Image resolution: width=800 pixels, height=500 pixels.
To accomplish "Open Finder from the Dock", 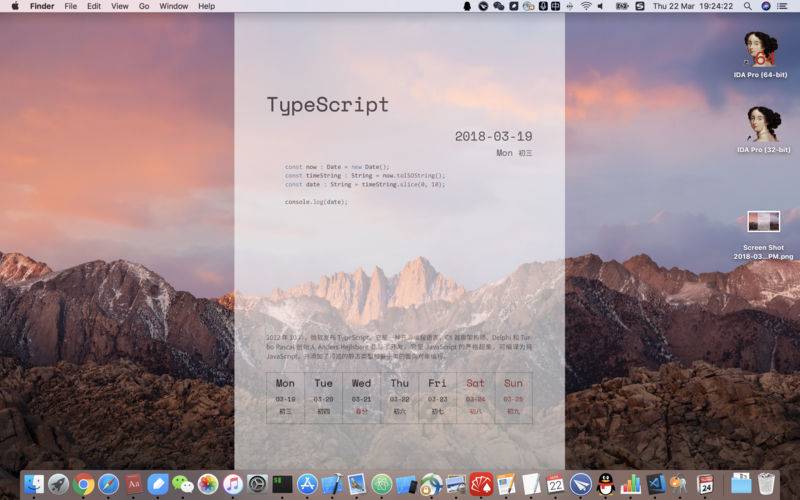I will tap(34, 484).
